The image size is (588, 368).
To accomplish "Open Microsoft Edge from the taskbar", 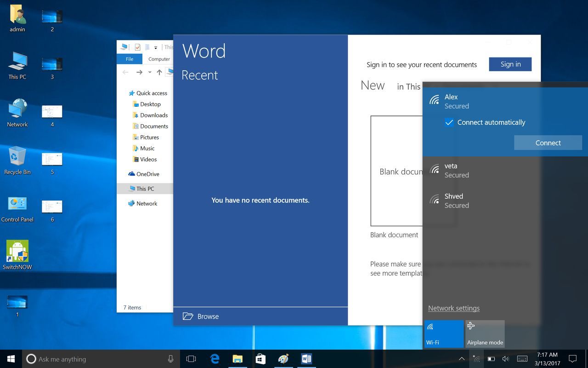I will [x=215, y=359].
